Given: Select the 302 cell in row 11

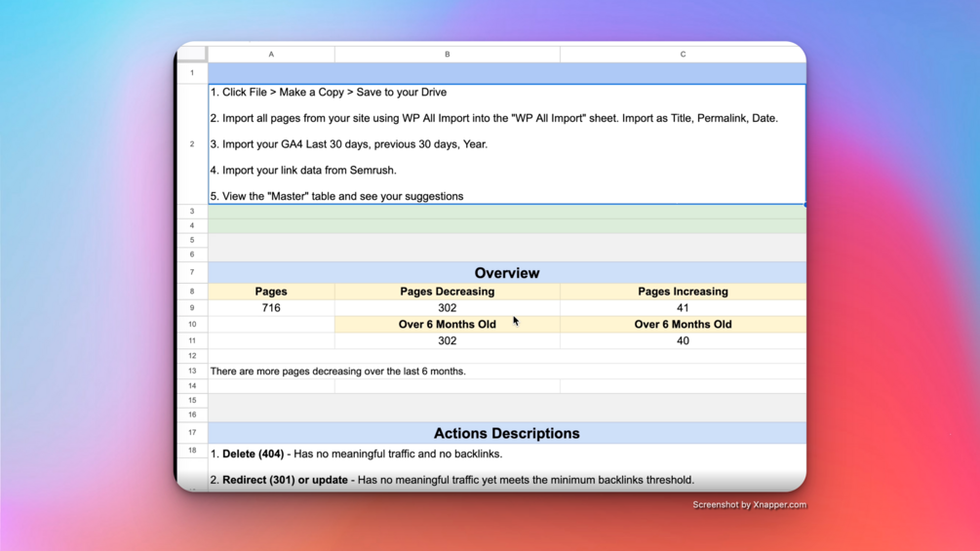Looking at the screenshot, I should coord(448,340).
